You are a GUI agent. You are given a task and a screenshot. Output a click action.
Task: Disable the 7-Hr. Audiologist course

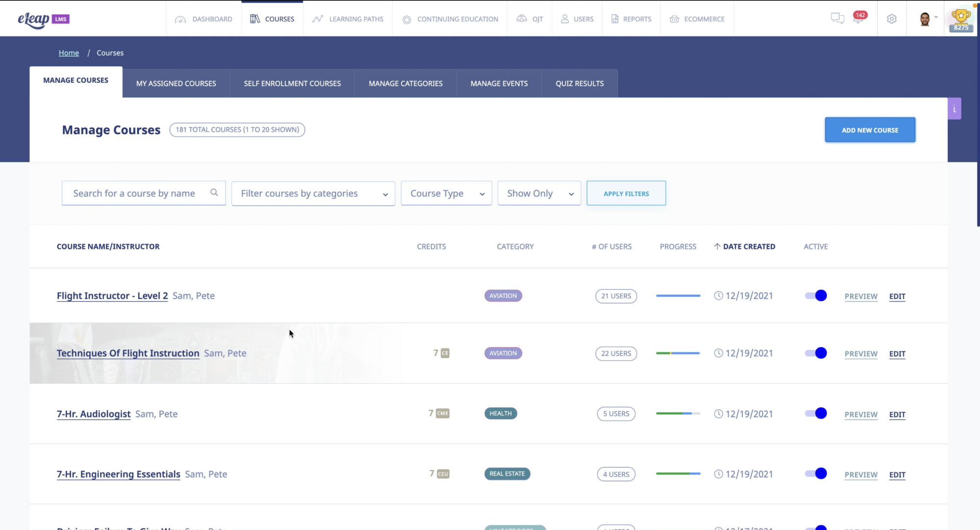[815, 413]
